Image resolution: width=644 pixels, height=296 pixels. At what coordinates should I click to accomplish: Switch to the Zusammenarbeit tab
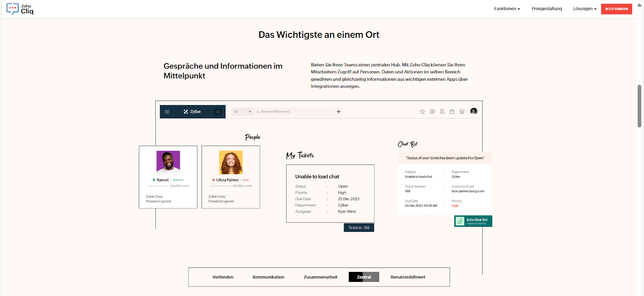(x=320, y=277)
